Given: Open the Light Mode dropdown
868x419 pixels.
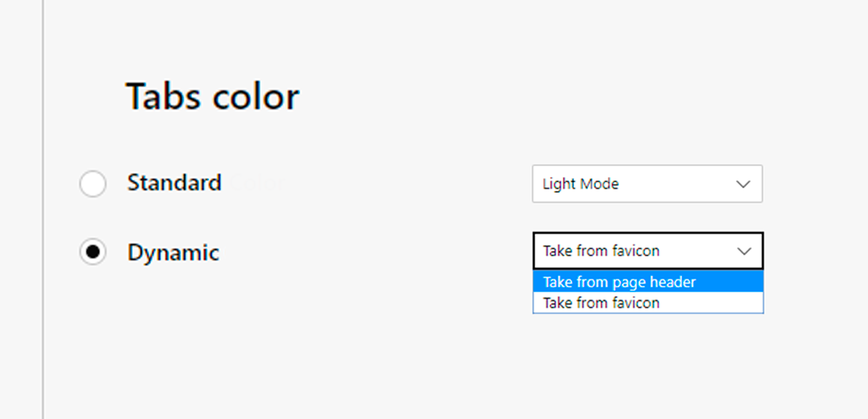Looking at the screenshot, I should point(647,184).
